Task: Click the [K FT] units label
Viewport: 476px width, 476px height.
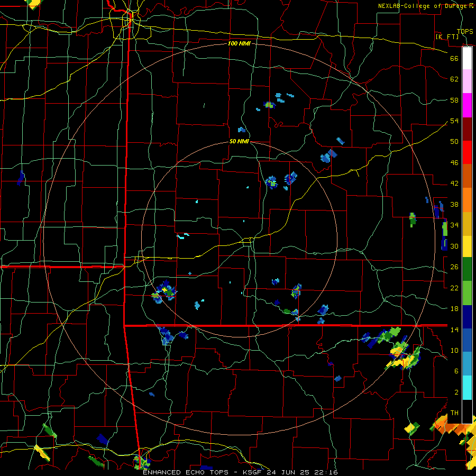Action: tap(447, 36)
